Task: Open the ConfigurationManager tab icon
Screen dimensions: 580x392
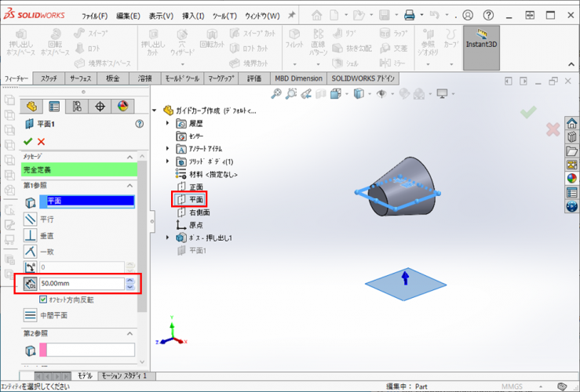Action: click(77, 107)
